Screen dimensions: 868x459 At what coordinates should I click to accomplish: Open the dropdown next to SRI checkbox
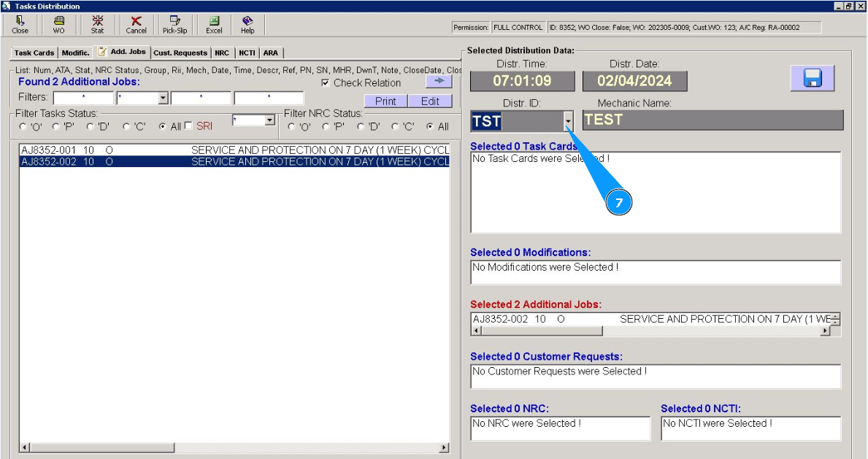269,120
